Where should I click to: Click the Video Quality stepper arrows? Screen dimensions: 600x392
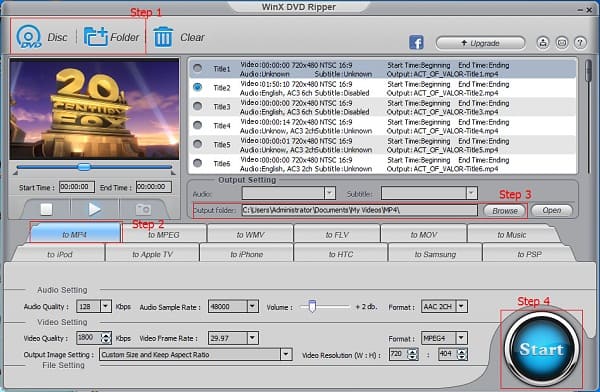106,338
